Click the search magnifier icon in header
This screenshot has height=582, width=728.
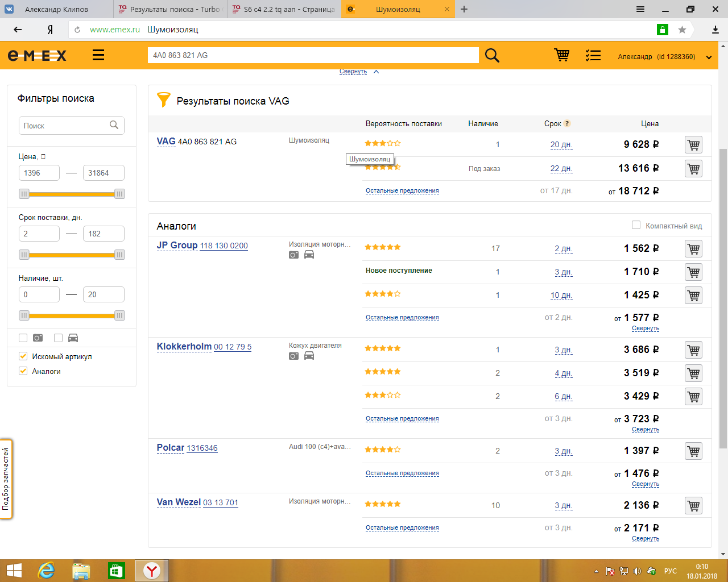(x=492, y=55)
